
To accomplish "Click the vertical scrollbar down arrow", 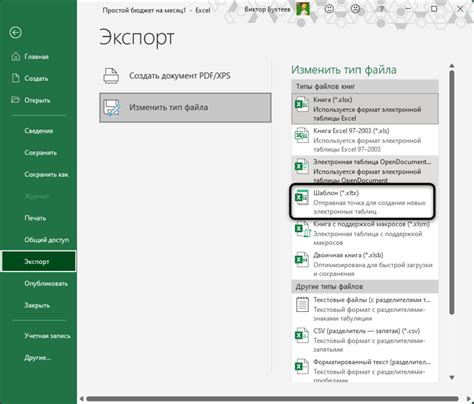I will pos(452,377).
